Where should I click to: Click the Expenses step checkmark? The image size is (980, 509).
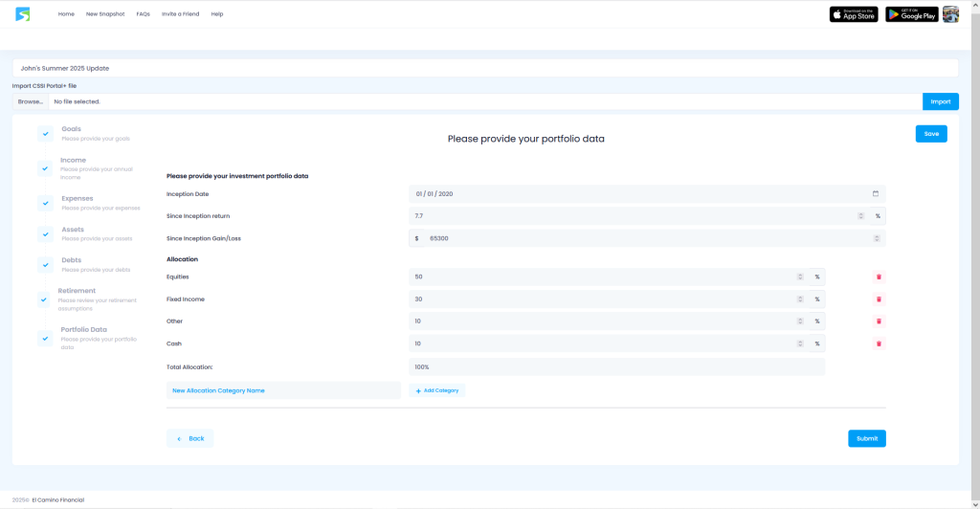point(45,203)
